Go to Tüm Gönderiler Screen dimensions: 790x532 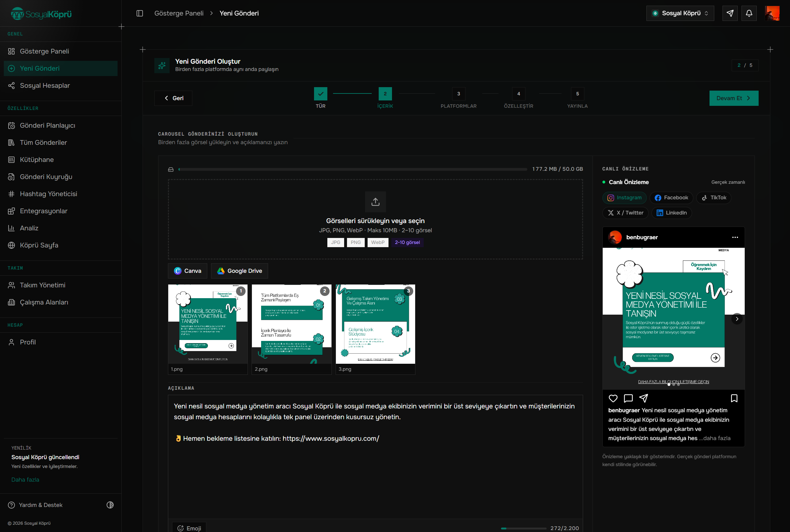pos(61,143)
